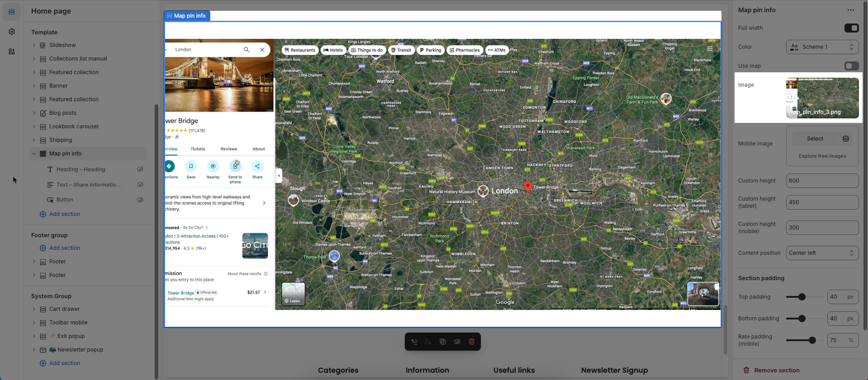Toggle the Full width switch
Image resolution: width=868 pixels, height=380 pixels.
[x=851, y=28]
